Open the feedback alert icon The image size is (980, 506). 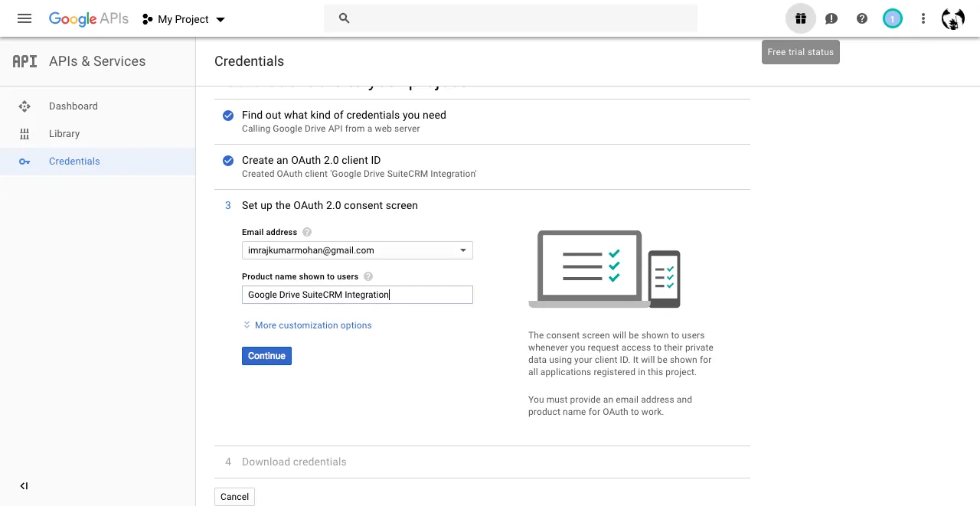(x=831, y=18)
